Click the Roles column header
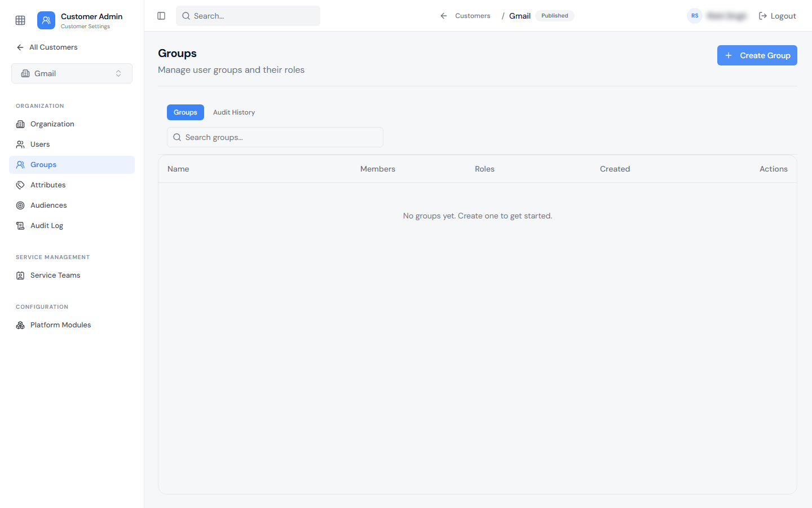Image resolution: width=812 pixels, height=508 pixels. tap(484, 169)
